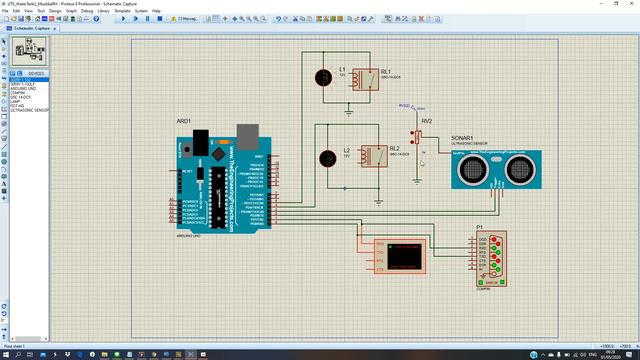Open the Windows Start menu
Viewport: 640px width, 360px height.
(6, 354)
